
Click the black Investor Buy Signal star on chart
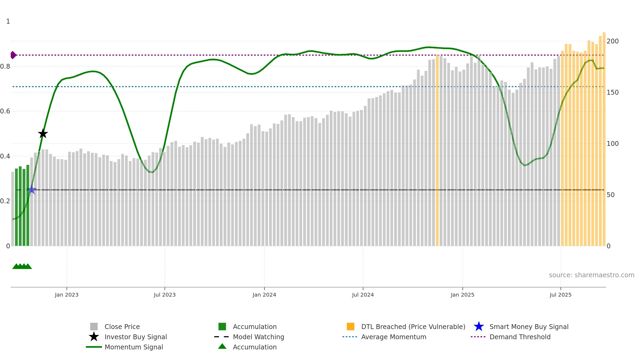coord(43,134)
